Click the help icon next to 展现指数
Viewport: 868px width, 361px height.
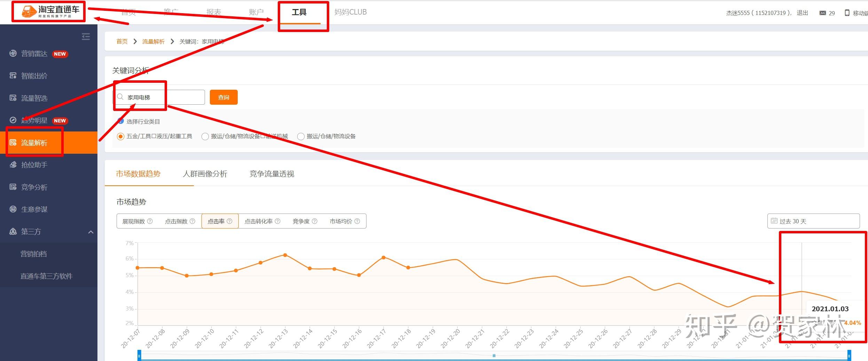pos(150,221)
